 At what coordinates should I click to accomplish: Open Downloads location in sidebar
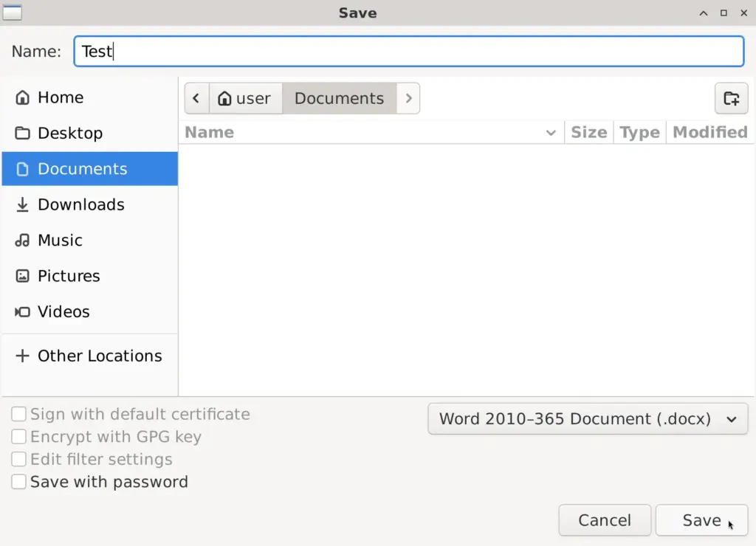coord(89,204)
